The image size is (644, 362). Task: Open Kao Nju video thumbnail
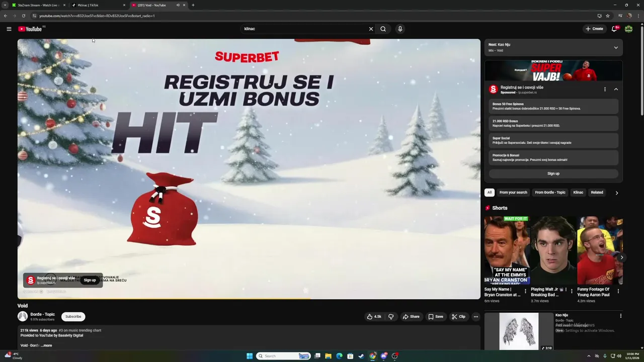coord(519,331)
